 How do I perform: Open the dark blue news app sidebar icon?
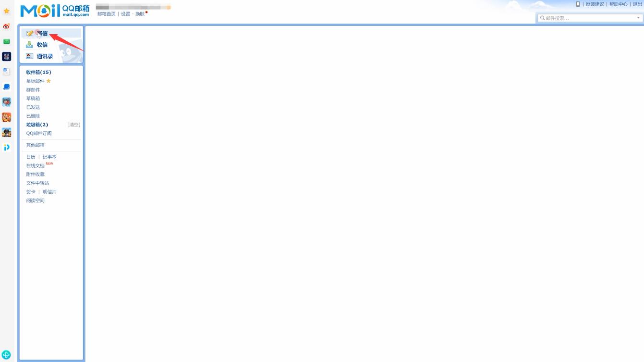[x=7, y=56]
